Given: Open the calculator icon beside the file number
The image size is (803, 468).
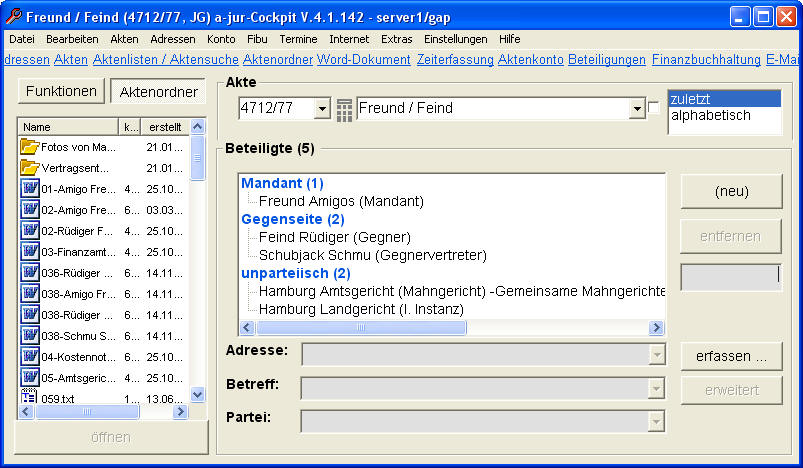Looking at the screenshot, I should click(344, 110).
